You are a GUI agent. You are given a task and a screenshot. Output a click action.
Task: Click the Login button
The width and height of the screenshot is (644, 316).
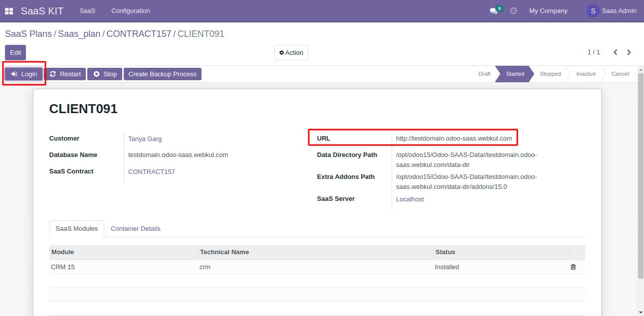coord(24,74)
